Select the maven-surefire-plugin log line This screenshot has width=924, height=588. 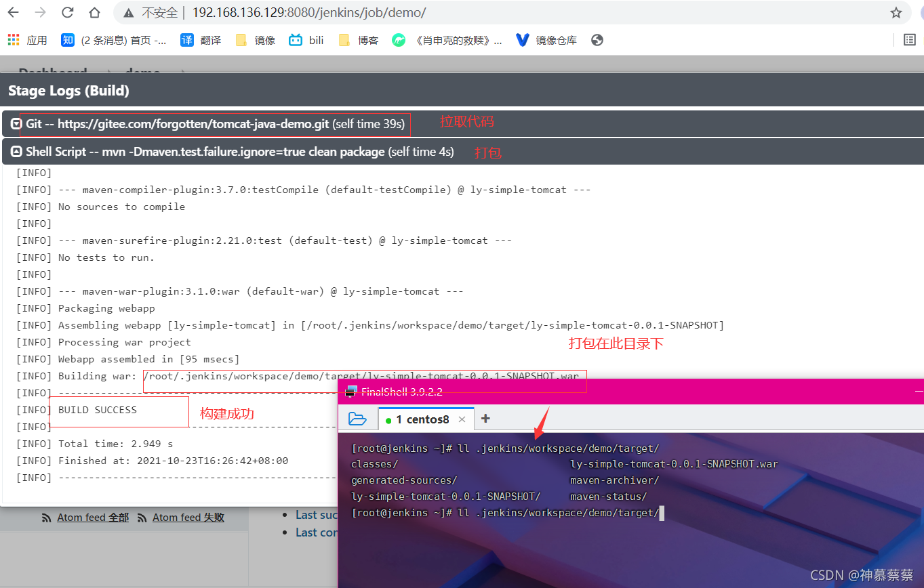(264, 240)
